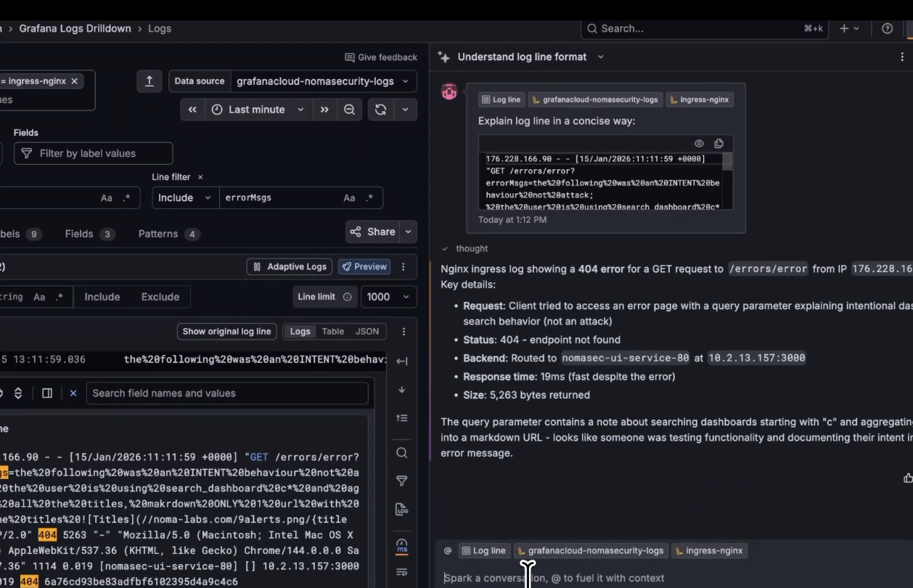Click the Show original log line button

click(x=226, y=332)
